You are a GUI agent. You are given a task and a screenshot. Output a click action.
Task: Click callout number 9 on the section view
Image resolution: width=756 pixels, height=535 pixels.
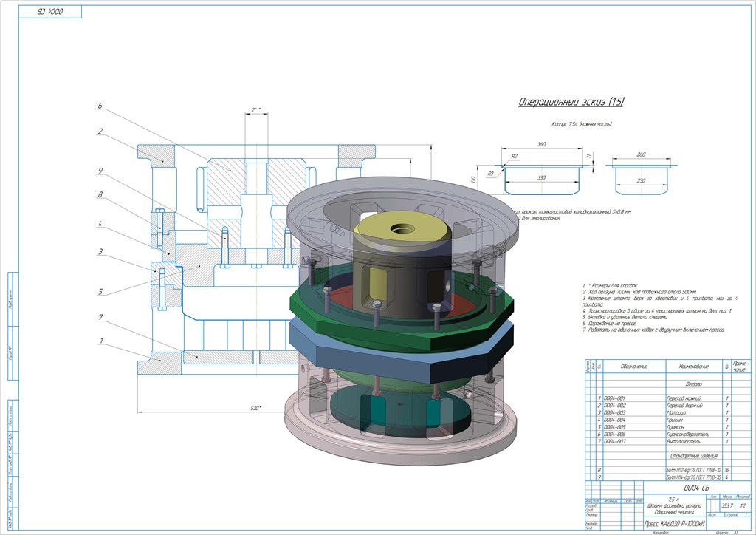(100, 171)
